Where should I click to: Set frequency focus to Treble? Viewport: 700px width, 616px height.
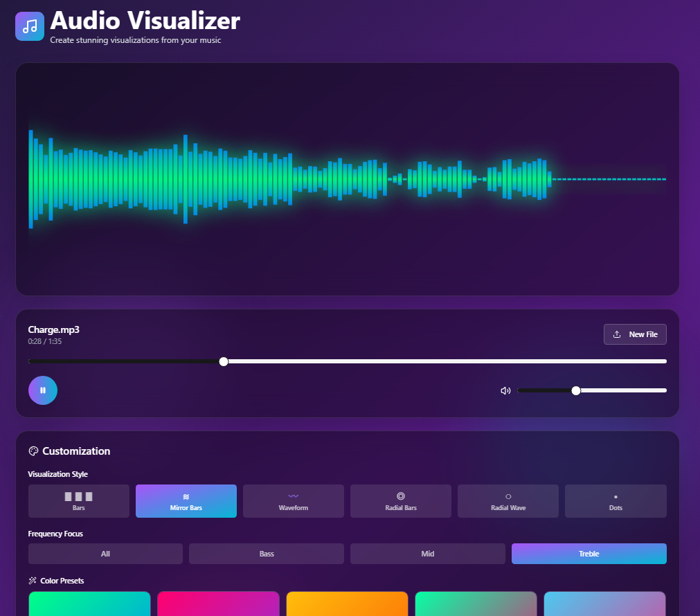589,554
